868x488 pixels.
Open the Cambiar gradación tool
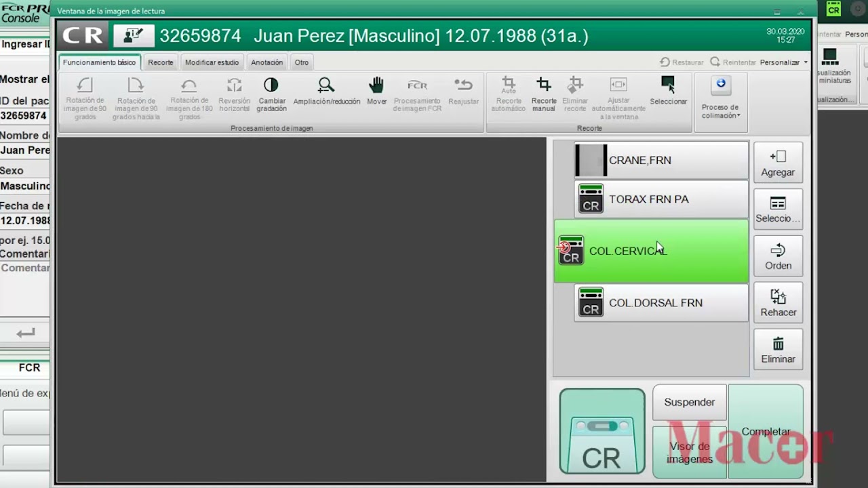pyautogui.click(x=271, y=94)
